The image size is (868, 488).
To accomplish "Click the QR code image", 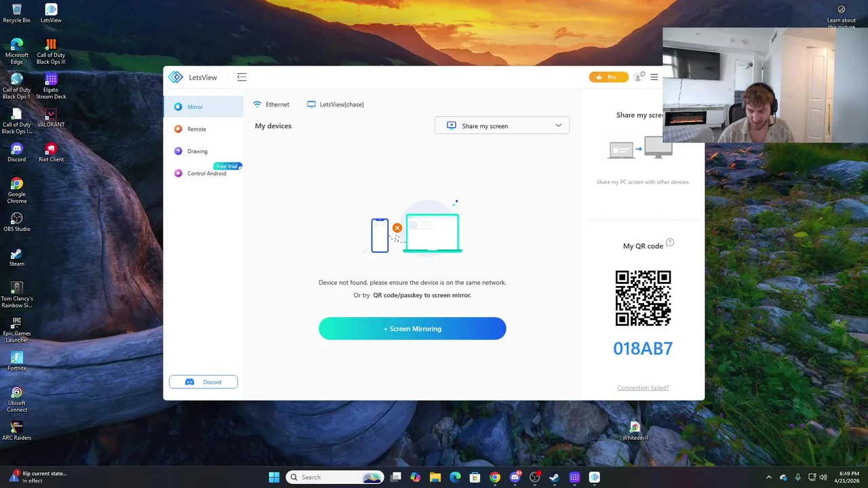I will click(643, 298).
